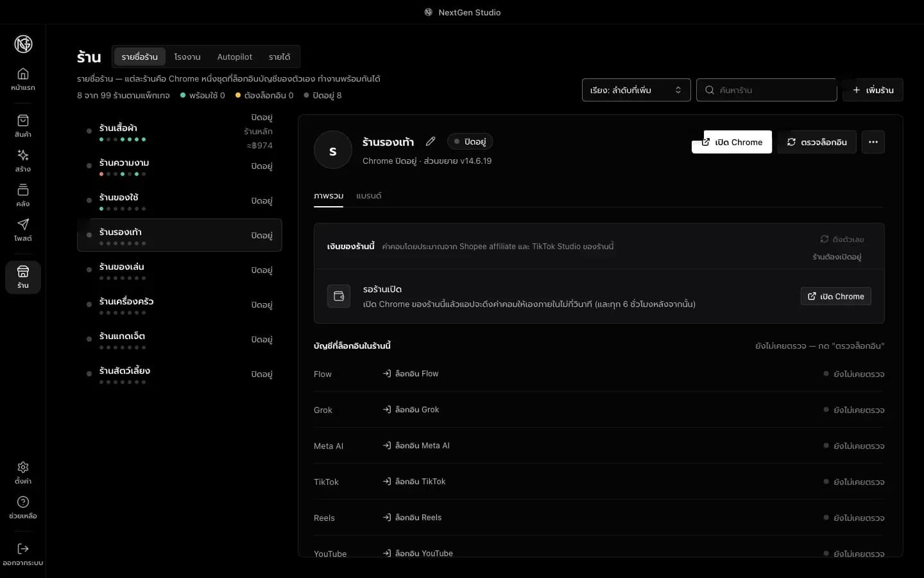Open the three-dots more options menu
This screenshot has height=578, width=924.
(x=873, y=142)
